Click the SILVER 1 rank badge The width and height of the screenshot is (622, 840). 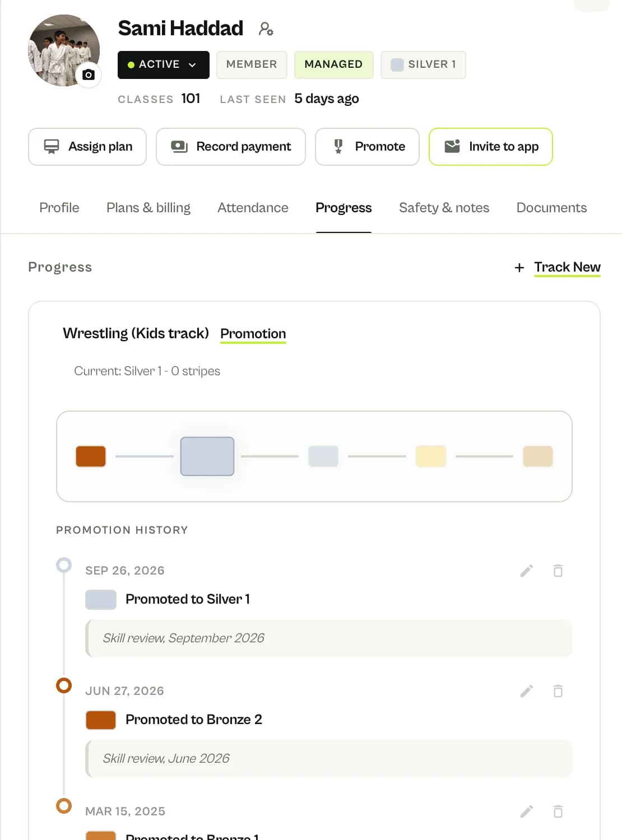pyautogui.click(x=423, y=64)
